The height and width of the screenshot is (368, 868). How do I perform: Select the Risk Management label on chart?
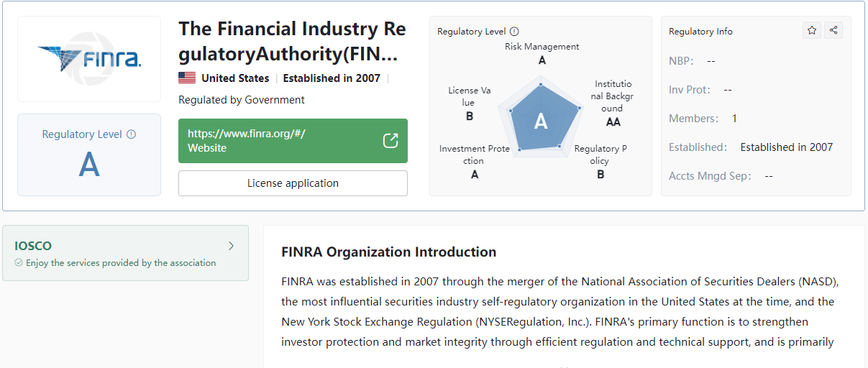point(542,53)
